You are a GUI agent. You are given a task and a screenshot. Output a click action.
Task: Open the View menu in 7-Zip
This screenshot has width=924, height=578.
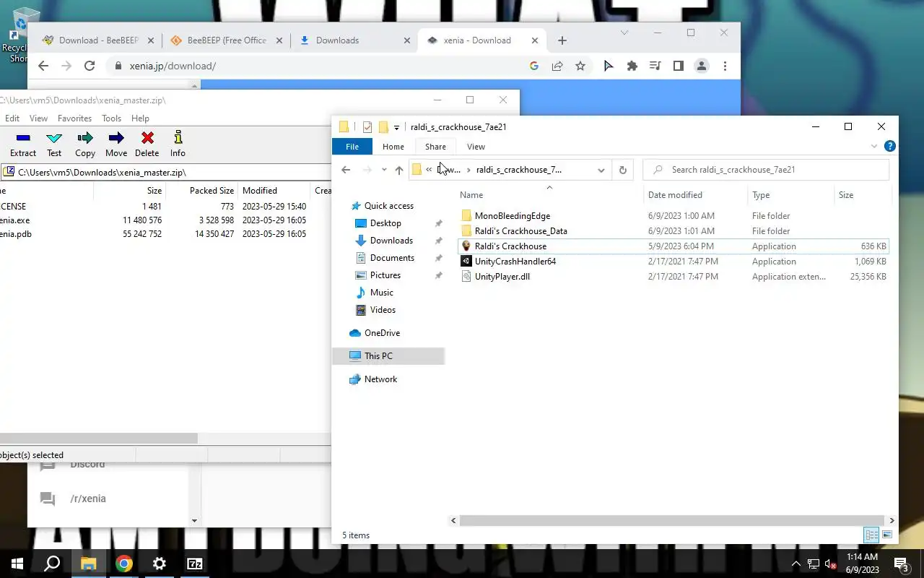(38, 118)
